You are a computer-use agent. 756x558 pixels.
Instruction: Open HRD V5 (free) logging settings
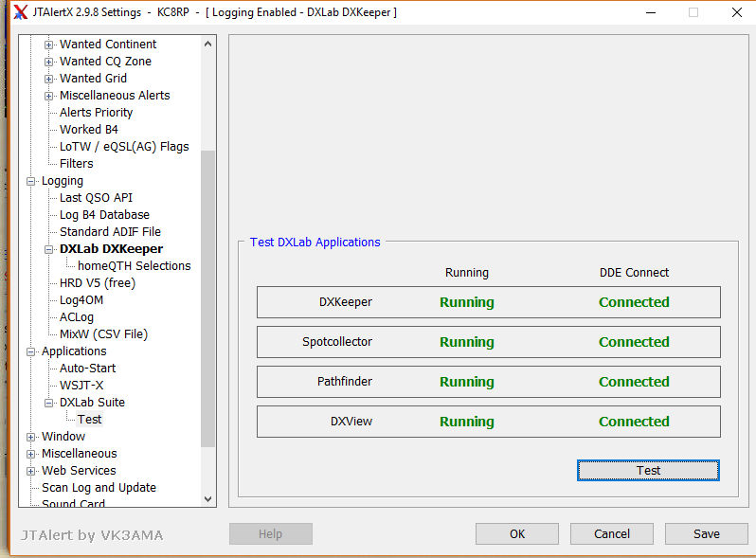[x=97, y=283]
